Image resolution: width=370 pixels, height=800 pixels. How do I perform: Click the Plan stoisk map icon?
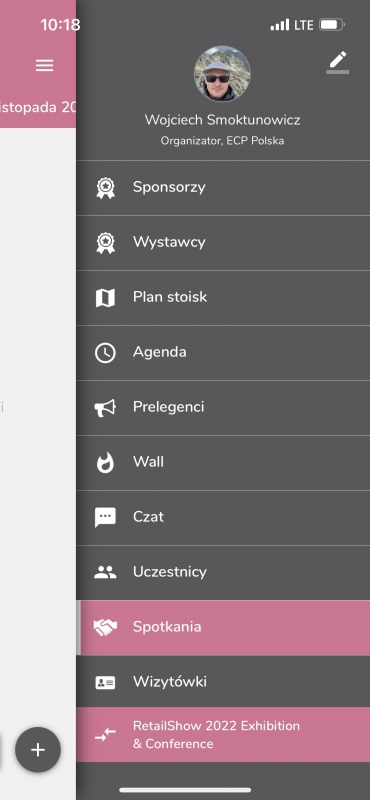coord(105,297)
